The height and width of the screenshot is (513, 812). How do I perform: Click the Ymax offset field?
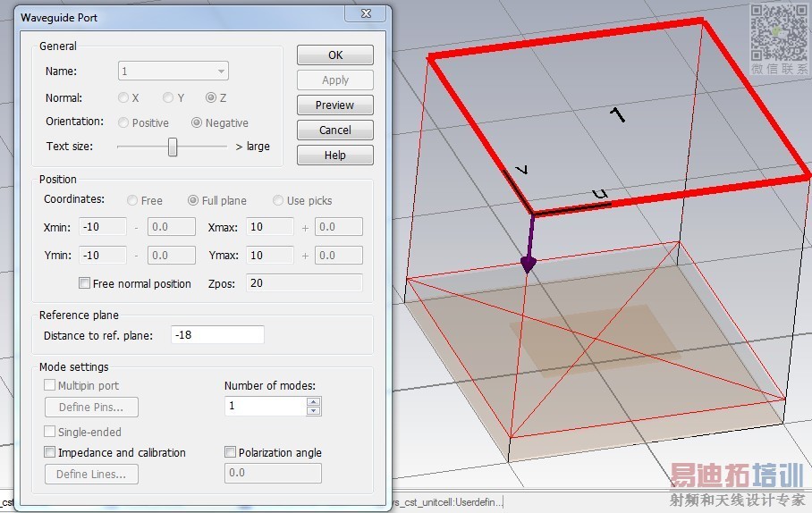(x=339, y=256)
